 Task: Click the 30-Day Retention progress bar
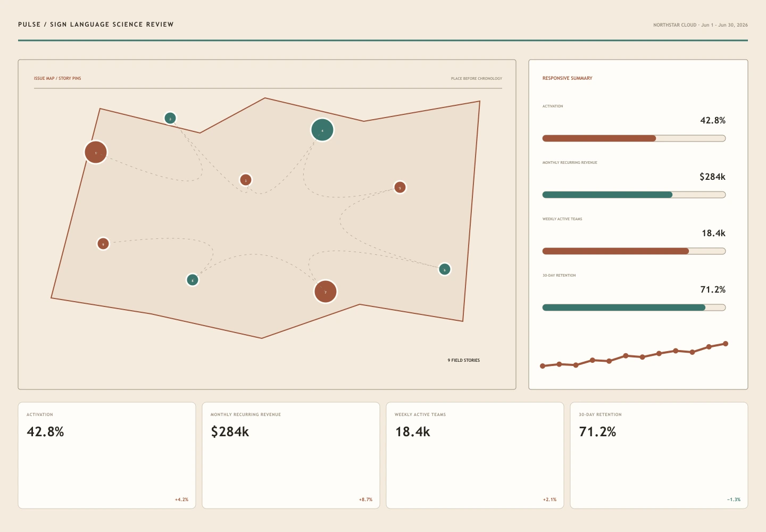pyautogui.click(x=634, y=307)
